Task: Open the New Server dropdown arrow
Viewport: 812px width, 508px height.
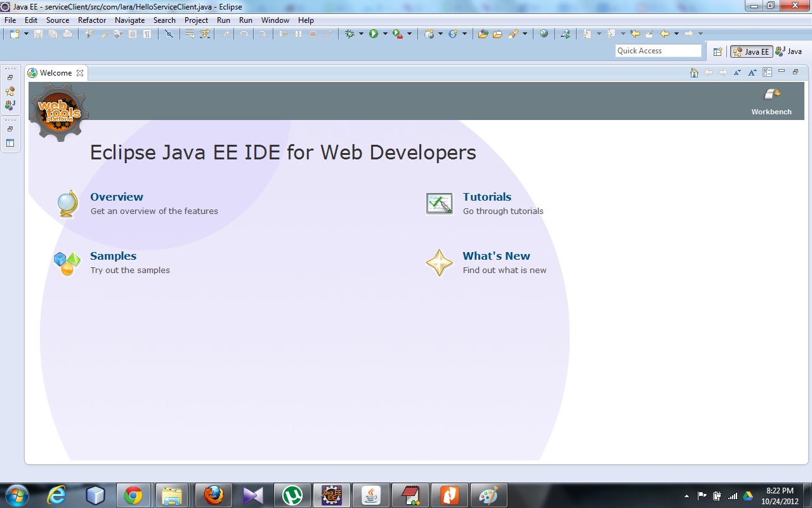Action: pos(440,34)
